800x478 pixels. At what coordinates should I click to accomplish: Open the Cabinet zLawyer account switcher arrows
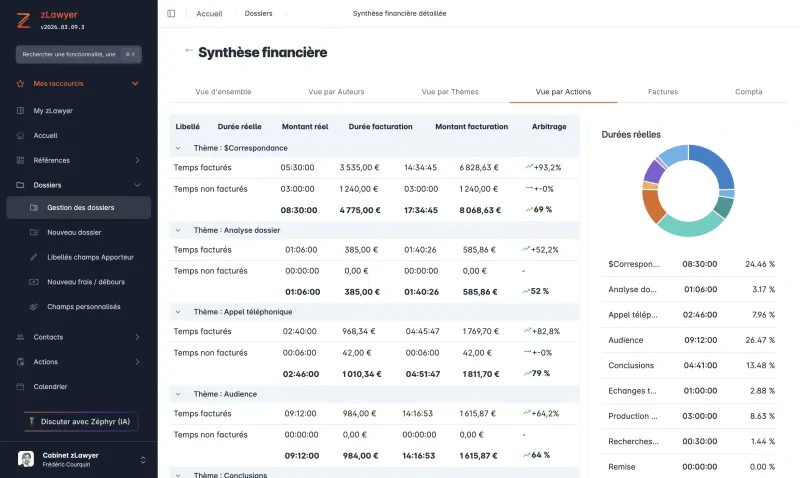click(x=143, y=460)
